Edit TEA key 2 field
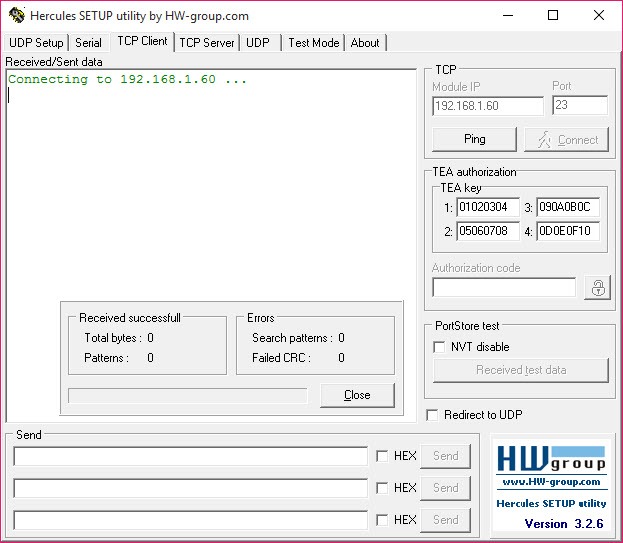 tap(488, 231)
